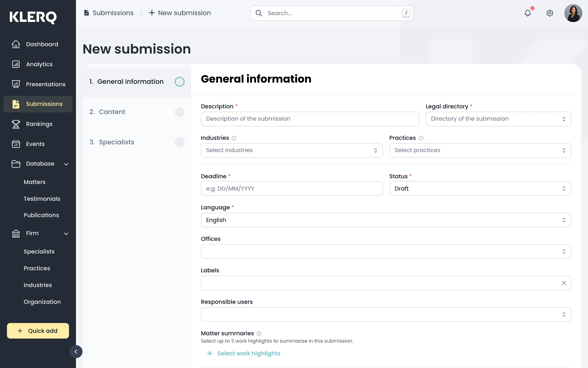
Task: Click the Submissions document icon in sidebar
Action: pos(16,104)
